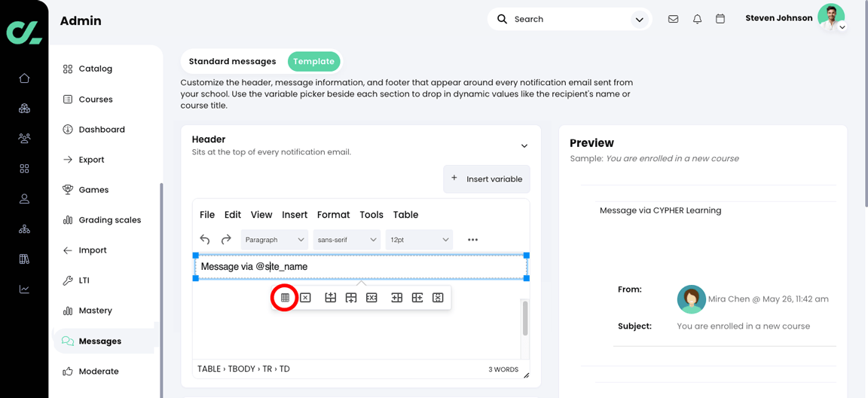
Task: Click the hierarchy tree icon in left rail
Action: point(24,228)
